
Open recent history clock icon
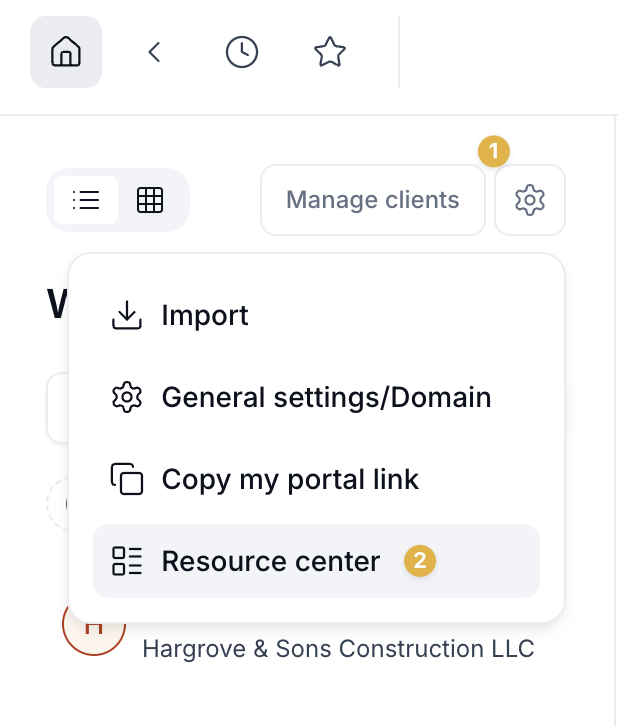click(242, 52)
